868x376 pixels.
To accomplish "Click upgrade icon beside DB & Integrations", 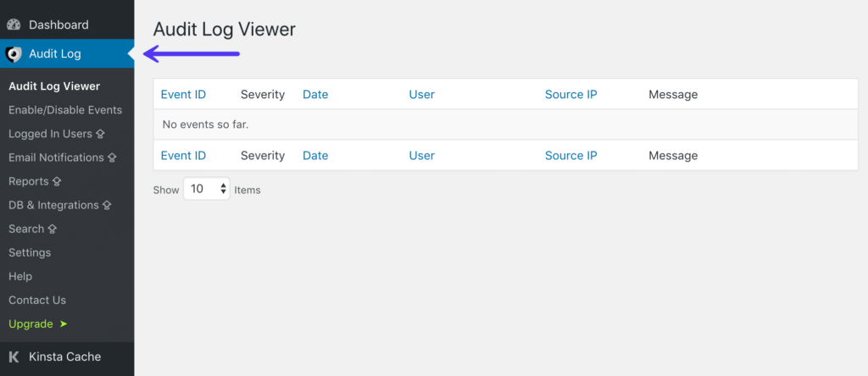I will click(107, 205).
